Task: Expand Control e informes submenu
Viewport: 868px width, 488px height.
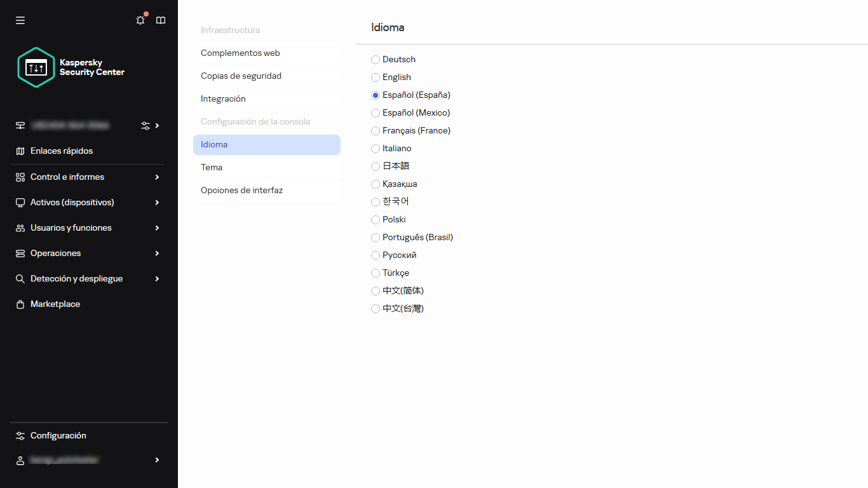Action: click(x=157, y=177)
